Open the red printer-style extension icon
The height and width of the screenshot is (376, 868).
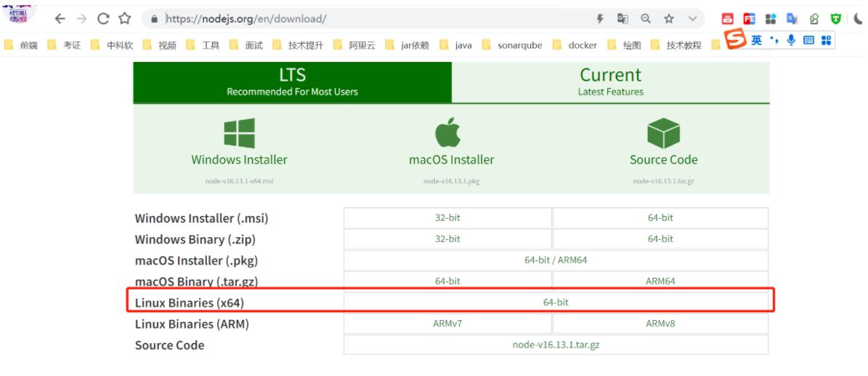pos(727,19)
